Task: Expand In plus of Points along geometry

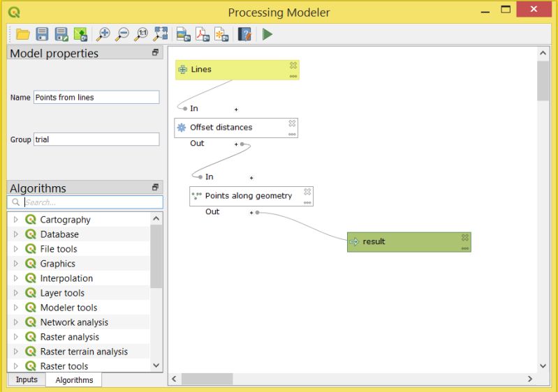Action: pos(251,178)
